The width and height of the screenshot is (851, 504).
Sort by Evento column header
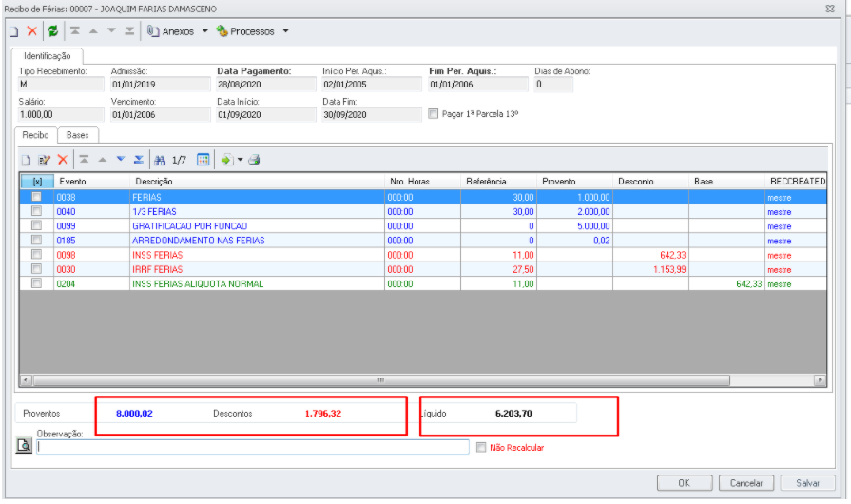91,182
